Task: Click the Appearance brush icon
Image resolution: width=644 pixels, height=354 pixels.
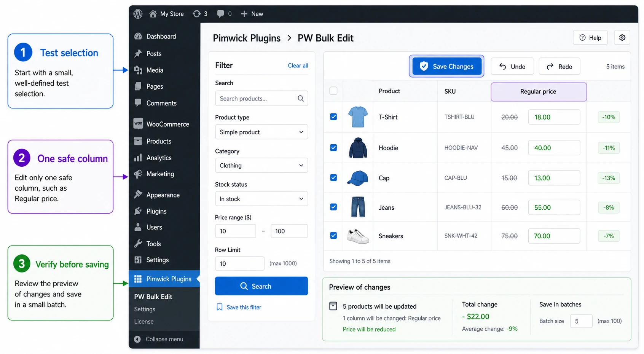Action: click(x=138, y=195)
